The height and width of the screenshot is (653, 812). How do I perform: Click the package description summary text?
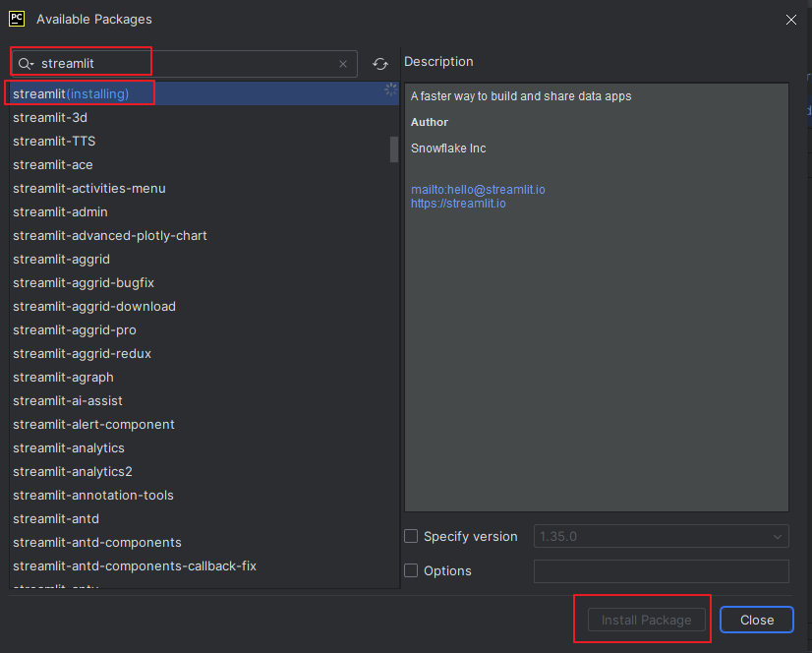(521, 95)
